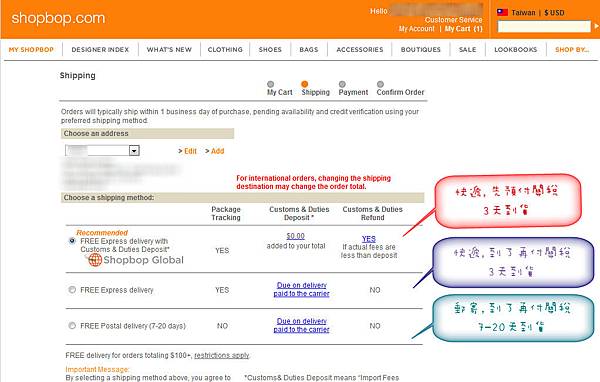Image resolution: width=600 pixels, height=382 pixels.
Task: Open the CLOTHING menu
Action: (x=225, y=50)
